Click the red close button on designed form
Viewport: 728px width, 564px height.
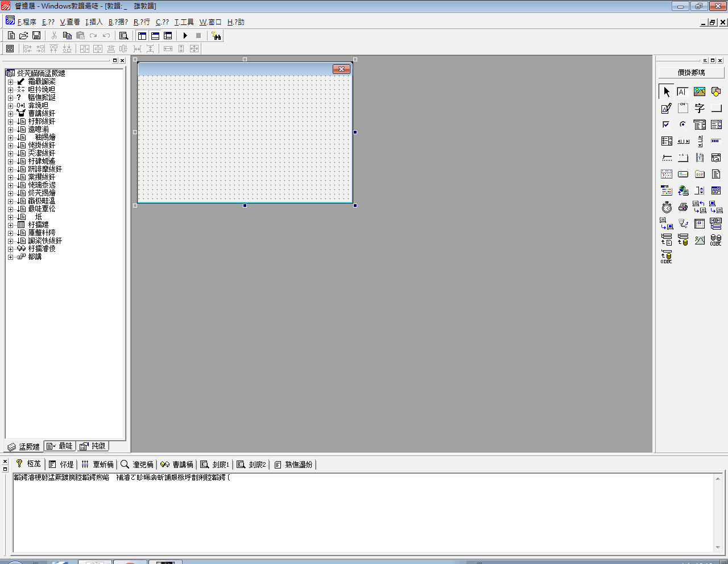click(341, 69)
